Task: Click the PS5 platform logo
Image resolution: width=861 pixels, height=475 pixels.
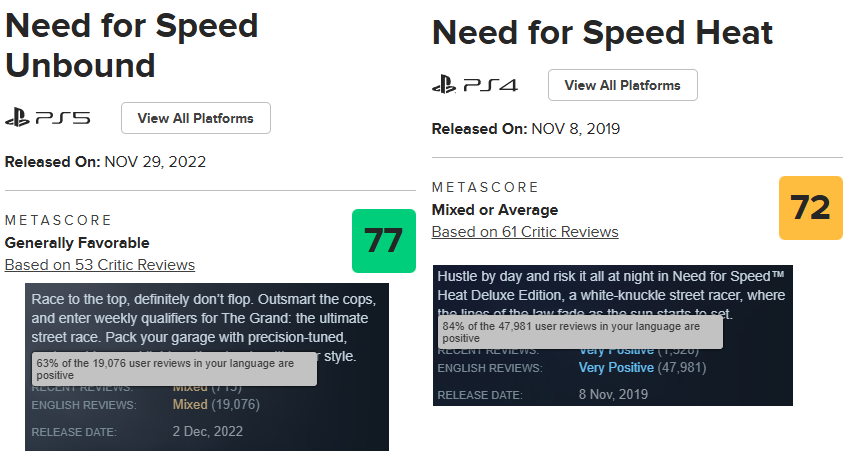Action: point(47,118)
